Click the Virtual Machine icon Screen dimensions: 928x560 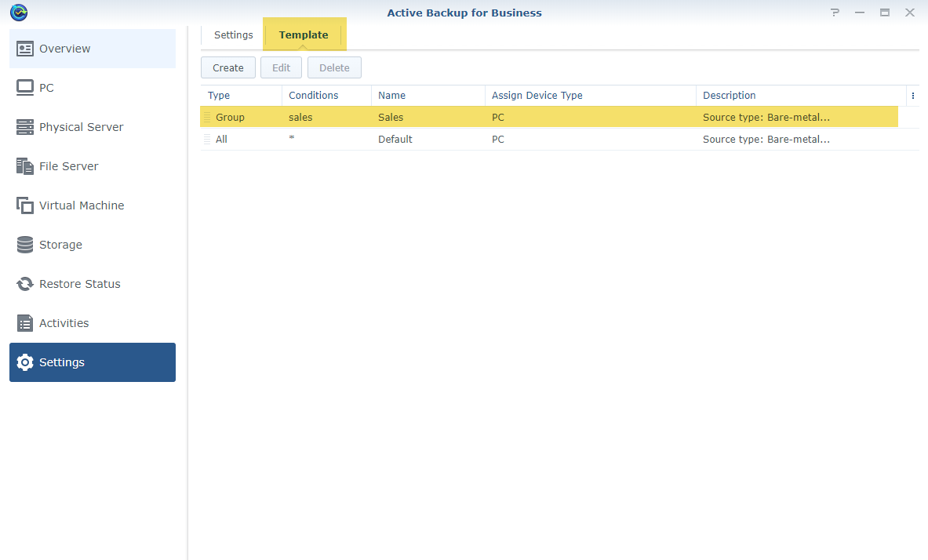coord(25,205)
